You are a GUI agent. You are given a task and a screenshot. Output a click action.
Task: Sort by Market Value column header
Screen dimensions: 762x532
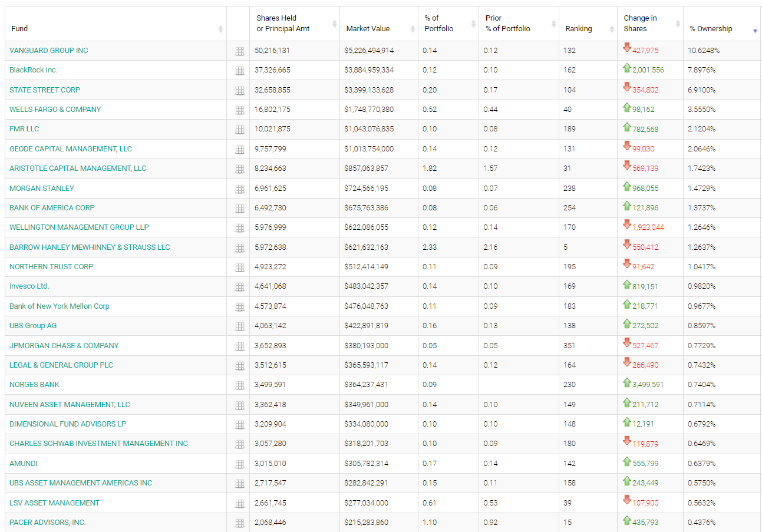click(379, 24)
